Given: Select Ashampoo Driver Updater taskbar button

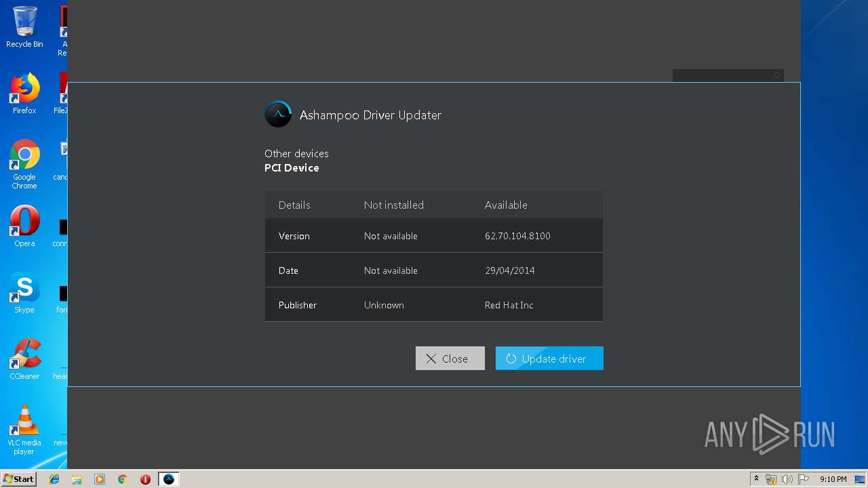Looking at the screenshot, I should [x=169, y=479].
